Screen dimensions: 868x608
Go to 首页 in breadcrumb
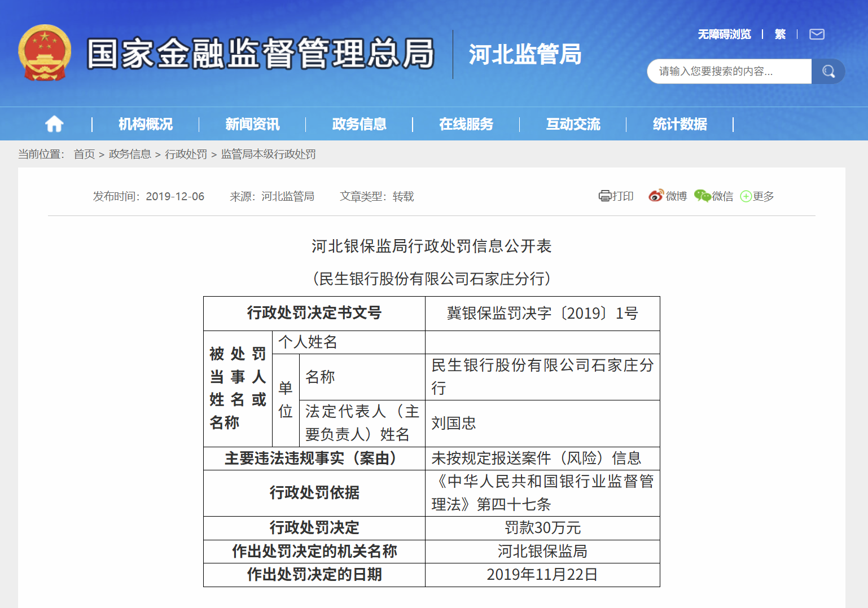pyautogui.click(x=85, y=154)
